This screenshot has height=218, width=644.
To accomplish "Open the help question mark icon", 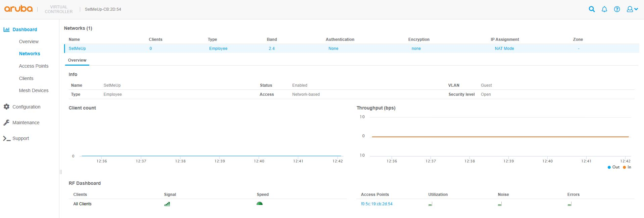I will 617,9.
